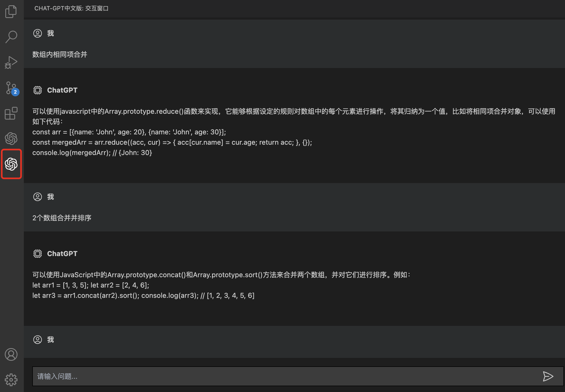Viewport: 565px width, 392px height.
Task: Click the 请输入问题 input box
Action: click(298, 376)
